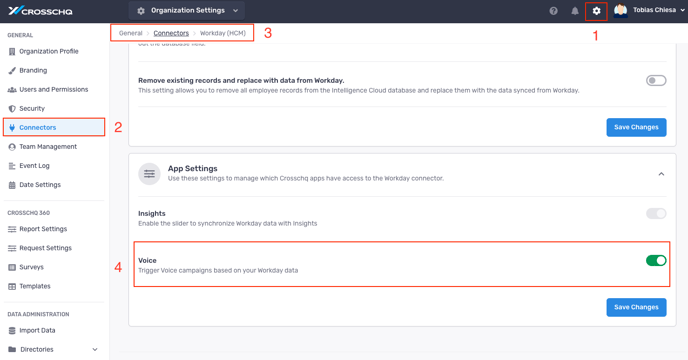Click Connectors breadcrumb link

[171, 33]
